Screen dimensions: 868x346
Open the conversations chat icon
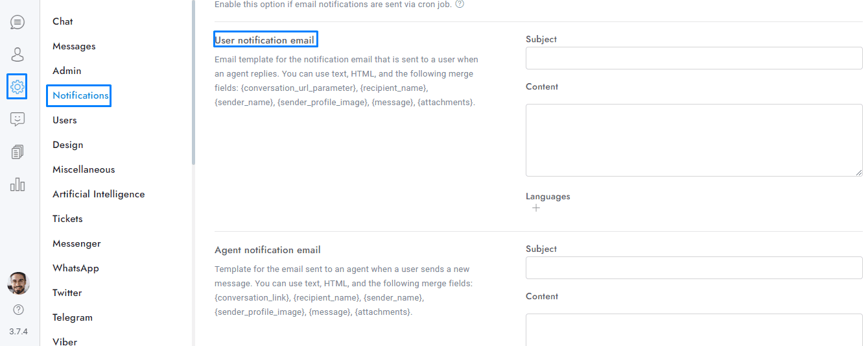pyautogui.click(x=18, y=23)
